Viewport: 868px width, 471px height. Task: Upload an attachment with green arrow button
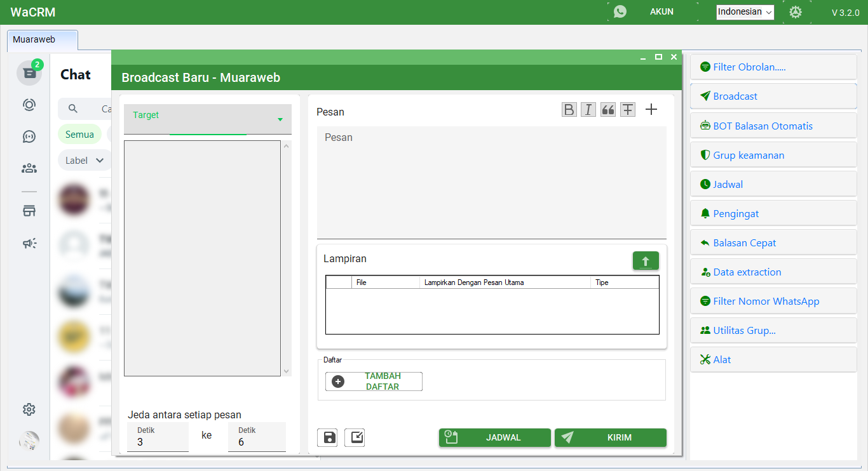[x=646, y=261]
